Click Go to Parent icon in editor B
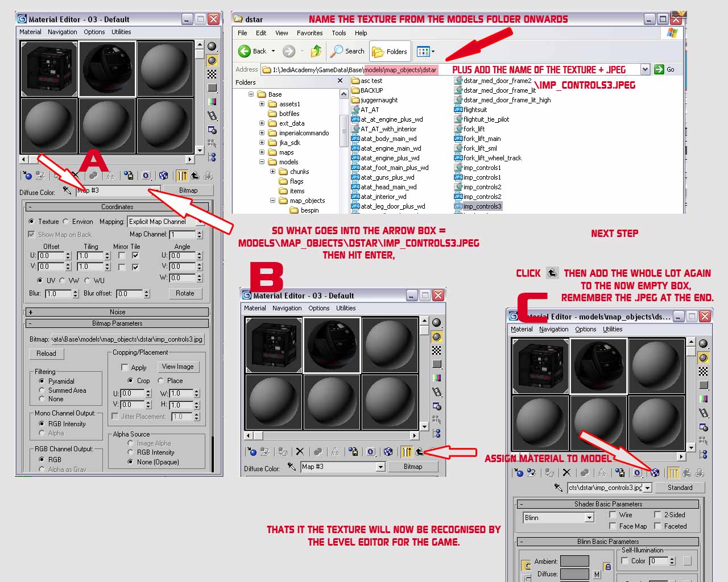The height and width of the screenshot is (582, 728). pos(419,452)
